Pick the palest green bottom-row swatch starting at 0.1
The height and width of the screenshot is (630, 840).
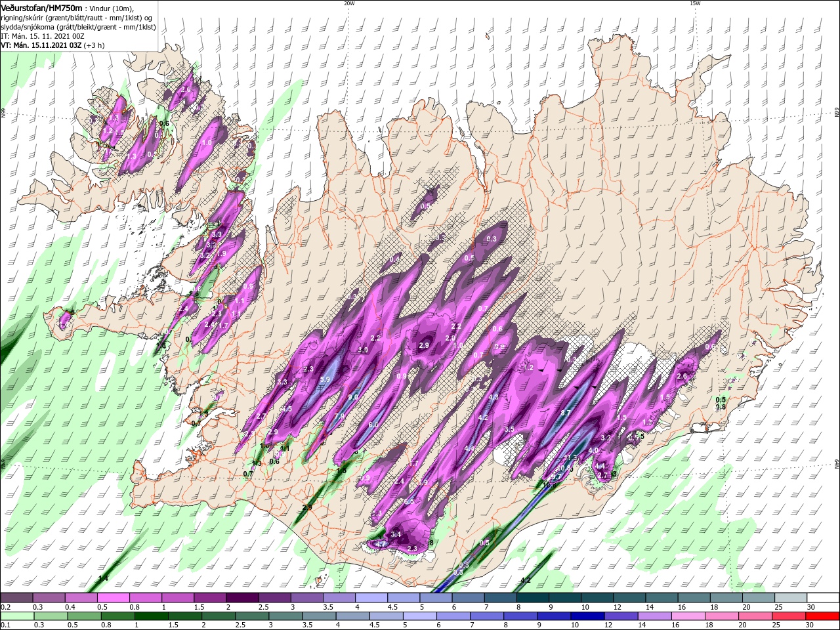click(x=16, y=616)
